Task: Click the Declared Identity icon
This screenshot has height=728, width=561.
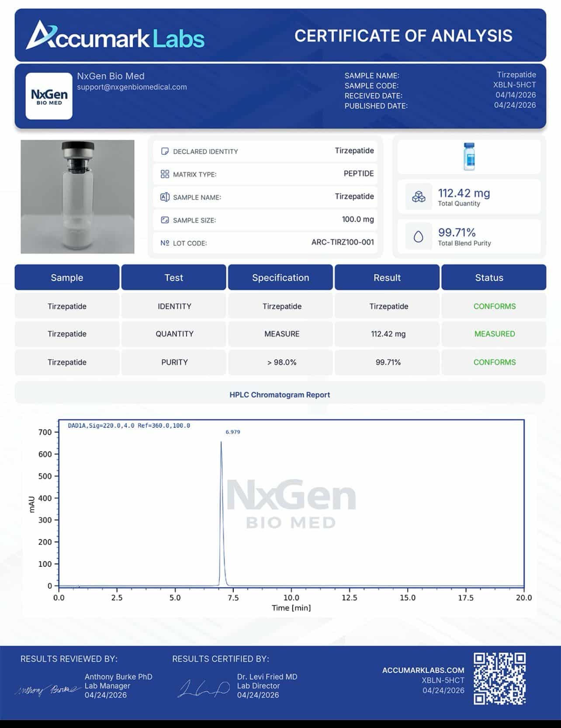Action: tap(165, 151)
